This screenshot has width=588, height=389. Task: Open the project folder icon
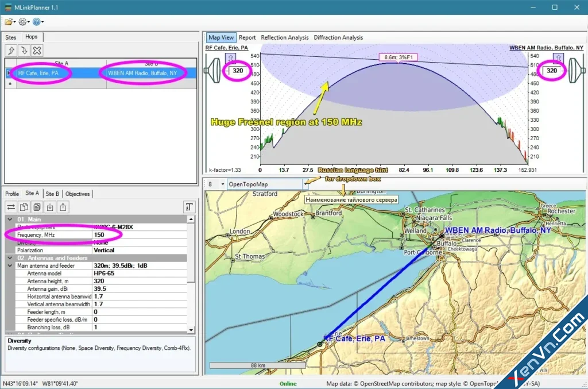click(x=9, y=22)
